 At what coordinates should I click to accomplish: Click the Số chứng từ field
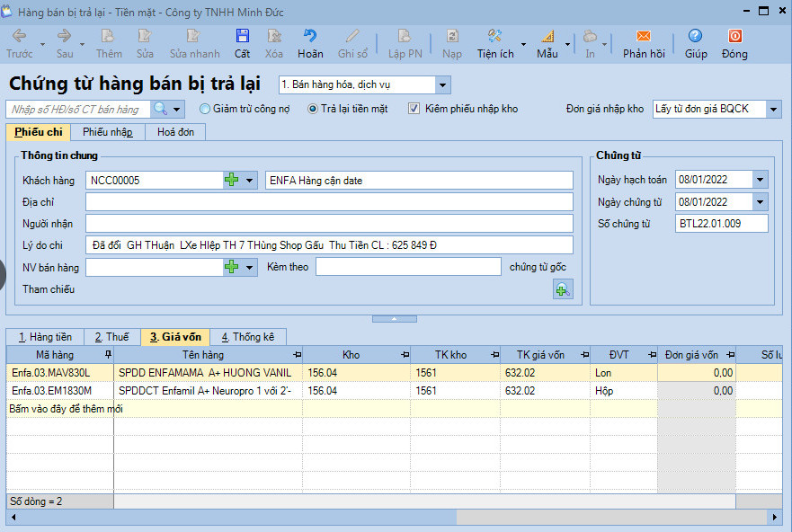[721, 224]
